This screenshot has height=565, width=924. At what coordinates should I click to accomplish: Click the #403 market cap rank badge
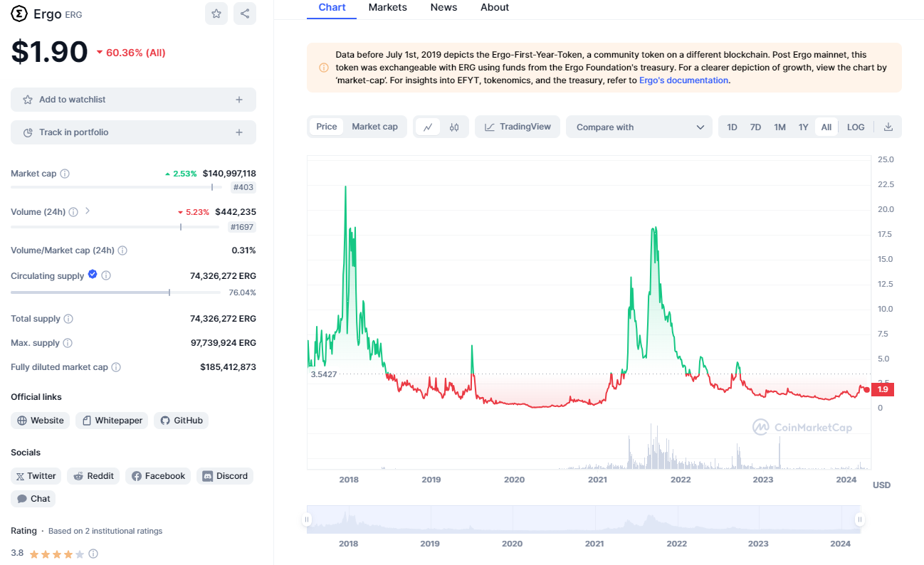click(243, 187)
